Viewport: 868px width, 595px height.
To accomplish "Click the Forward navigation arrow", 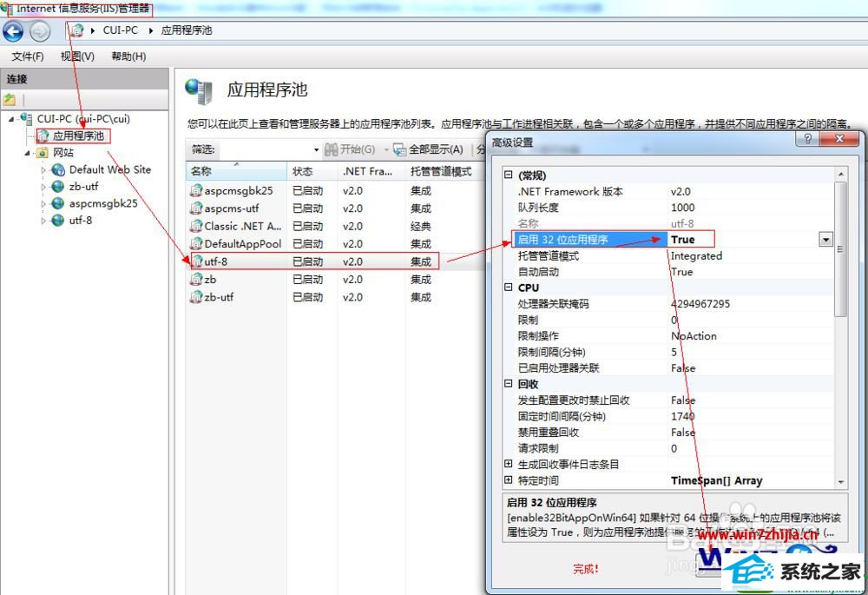I will coord(40,31).
